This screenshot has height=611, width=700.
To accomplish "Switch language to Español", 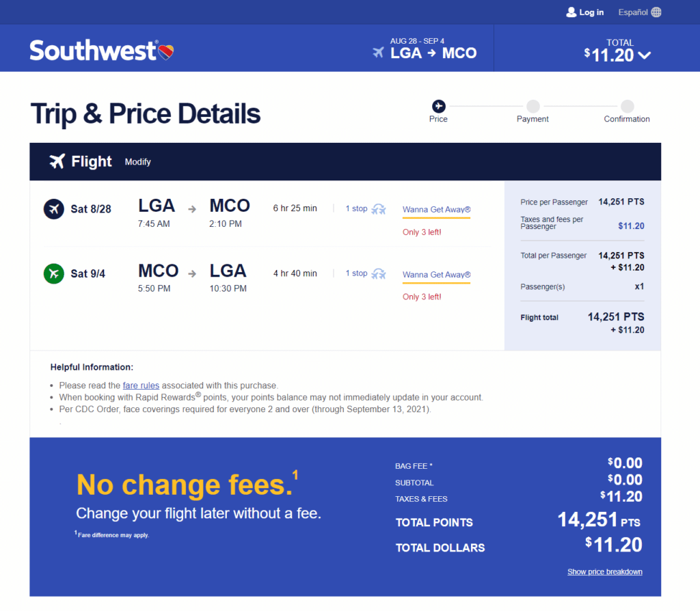I will 632,12.
